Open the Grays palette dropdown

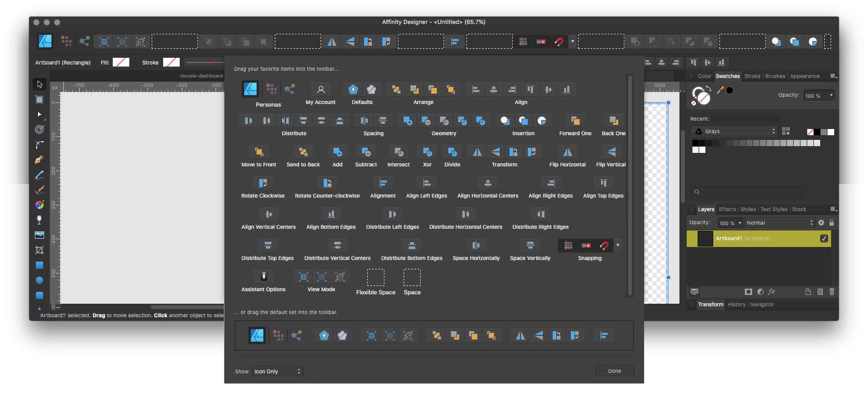pos(735,131)
